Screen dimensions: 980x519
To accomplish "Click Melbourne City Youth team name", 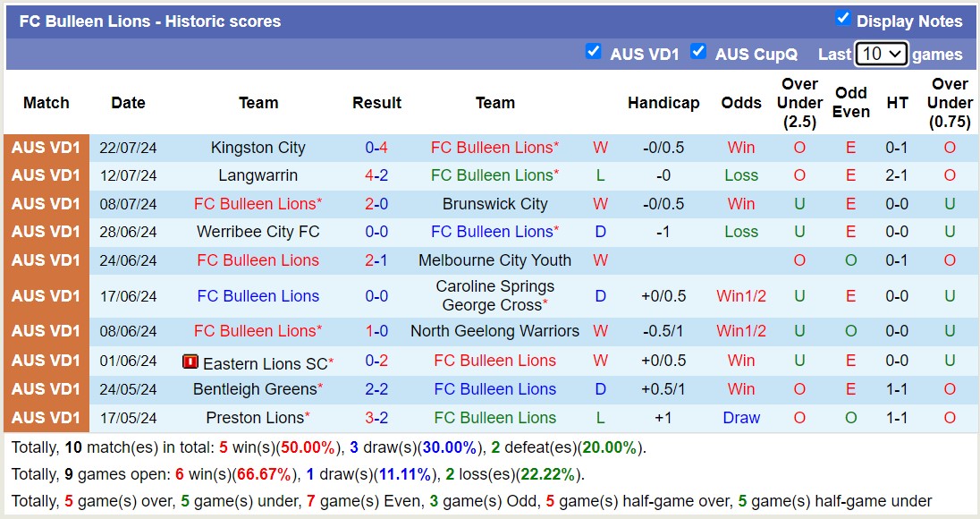I will click(494, 260).
